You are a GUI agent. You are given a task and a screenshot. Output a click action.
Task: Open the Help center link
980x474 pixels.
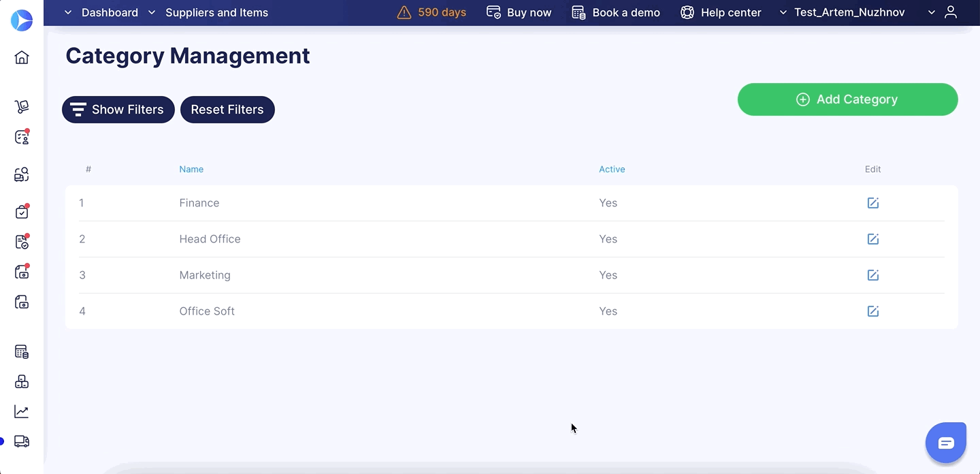pyautogui.click(x=721, y=12)
